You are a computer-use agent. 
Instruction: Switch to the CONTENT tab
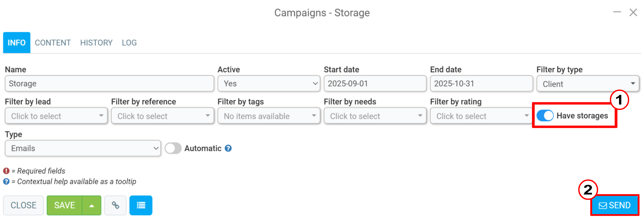(53, 43)
